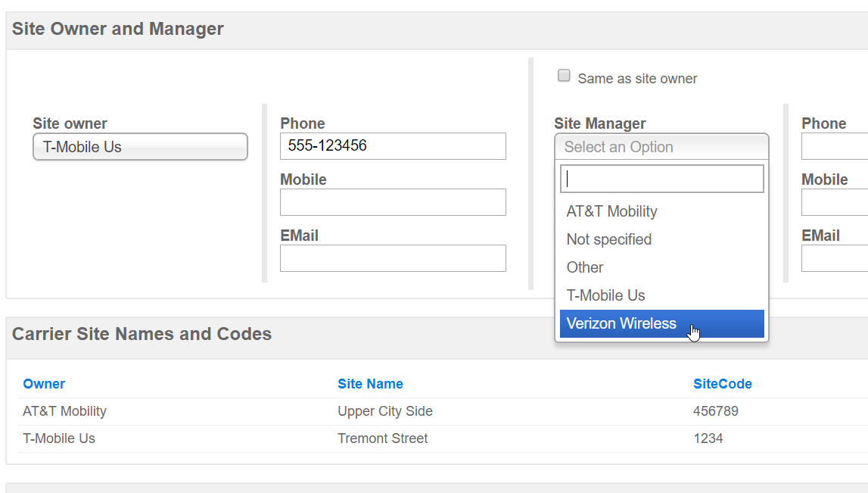Click the site owner EMail input field
This screenshot has width=868, height=493.
click(x=393, y=258)
